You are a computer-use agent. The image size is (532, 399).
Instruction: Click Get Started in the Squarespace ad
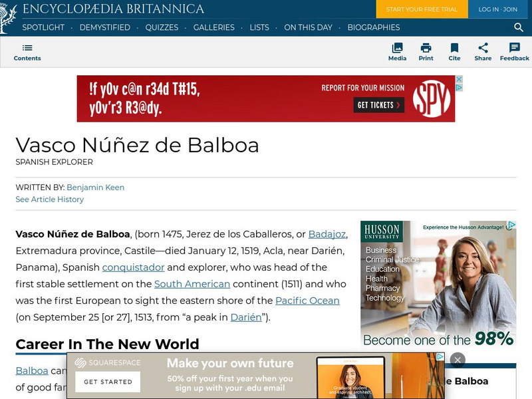[x=108, y=382]
